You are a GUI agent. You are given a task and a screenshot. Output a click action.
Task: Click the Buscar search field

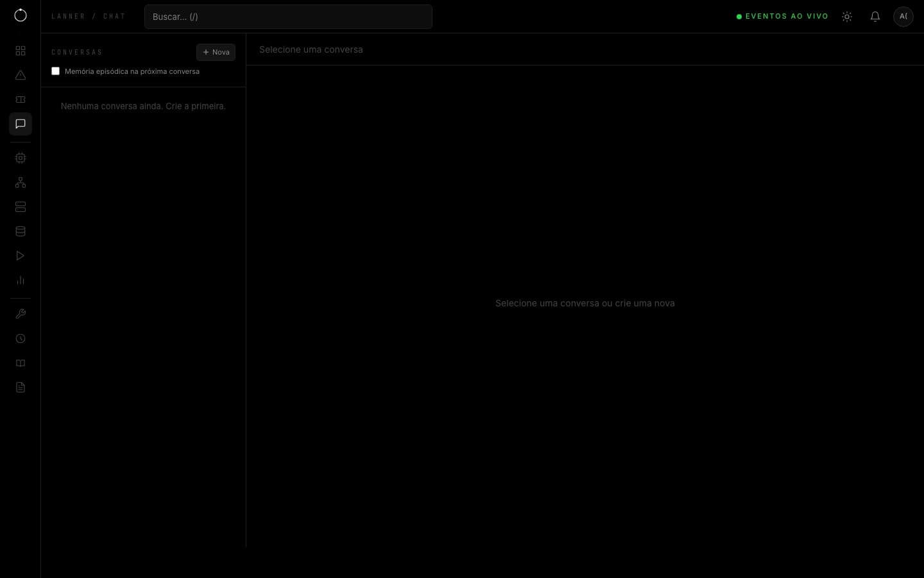288,17
